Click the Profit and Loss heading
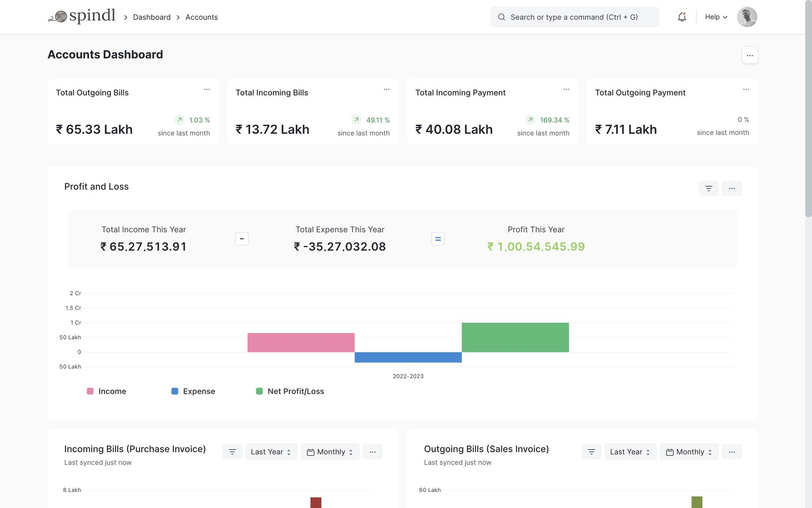The height and width of the screenshot is (508, 812). (x=96, y=187)
